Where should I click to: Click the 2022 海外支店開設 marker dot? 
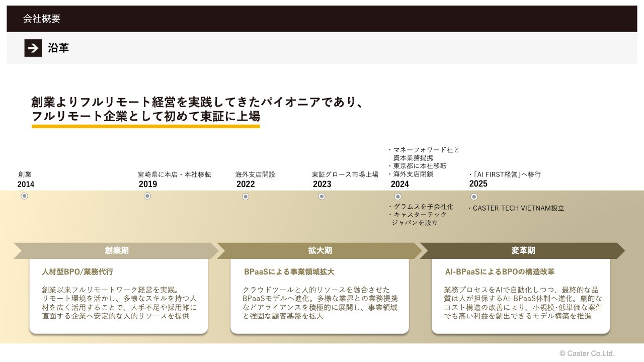click(246, 196)
